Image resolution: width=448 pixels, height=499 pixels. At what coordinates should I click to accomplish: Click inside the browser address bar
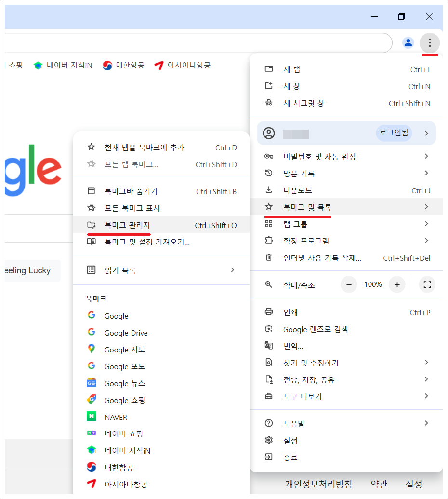pos(193,43)
